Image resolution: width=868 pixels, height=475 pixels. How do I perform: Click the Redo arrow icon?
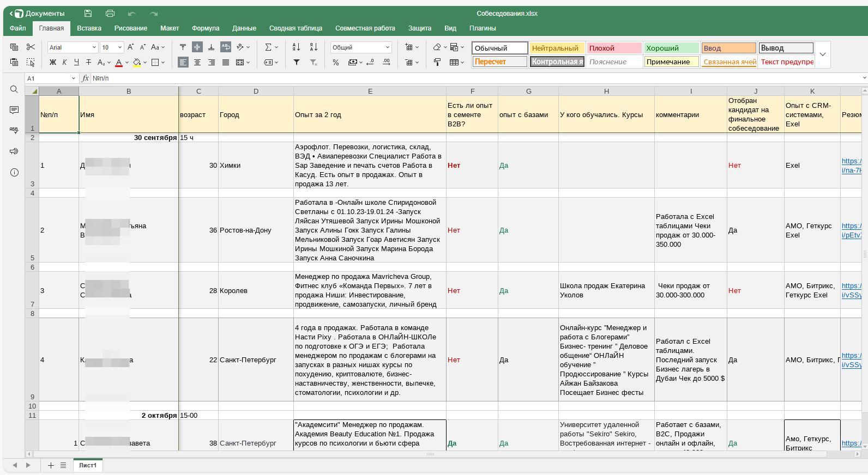(154, 13)
